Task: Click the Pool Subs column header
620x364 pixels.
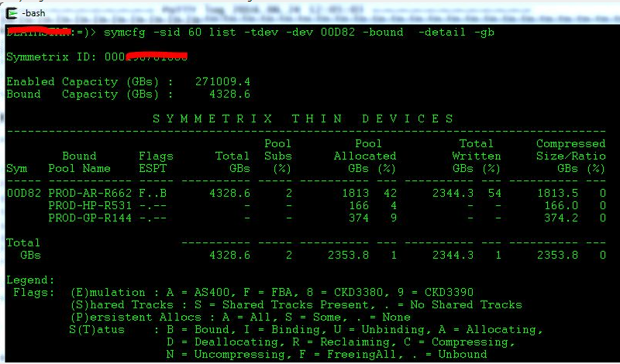Action: point(278,156)
